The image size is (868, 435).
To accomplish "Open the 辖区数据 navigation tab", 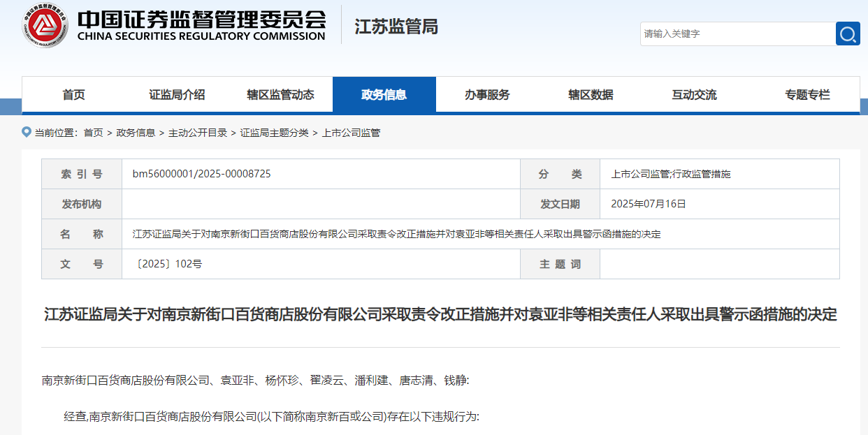I will [x=591, y=95].
